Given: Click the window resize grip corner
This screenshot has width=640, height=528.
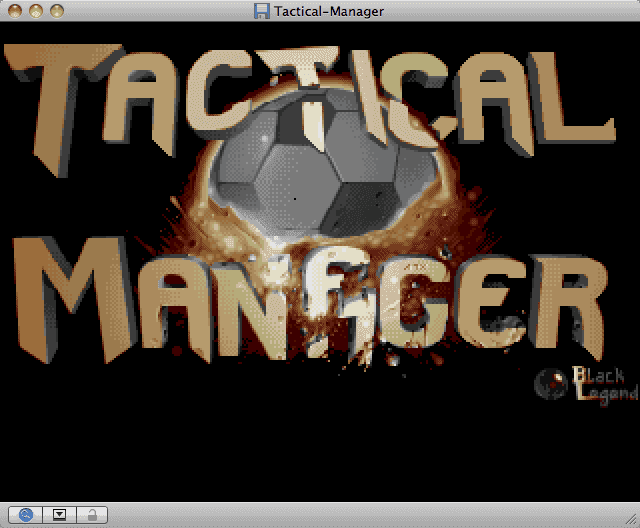Looking at the screenshot, I should (631, 519).
